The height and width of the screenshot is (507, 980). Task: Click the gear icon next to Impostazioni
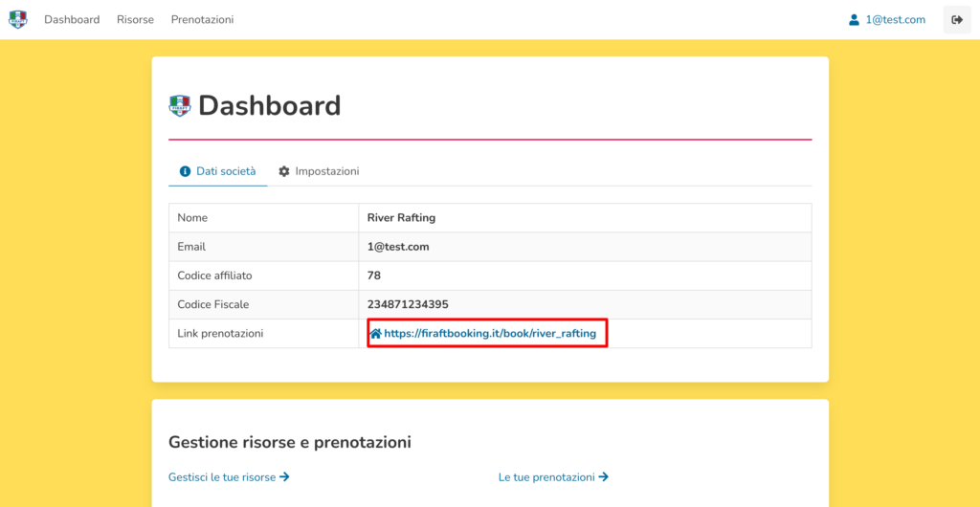click(x=284, y=171)
